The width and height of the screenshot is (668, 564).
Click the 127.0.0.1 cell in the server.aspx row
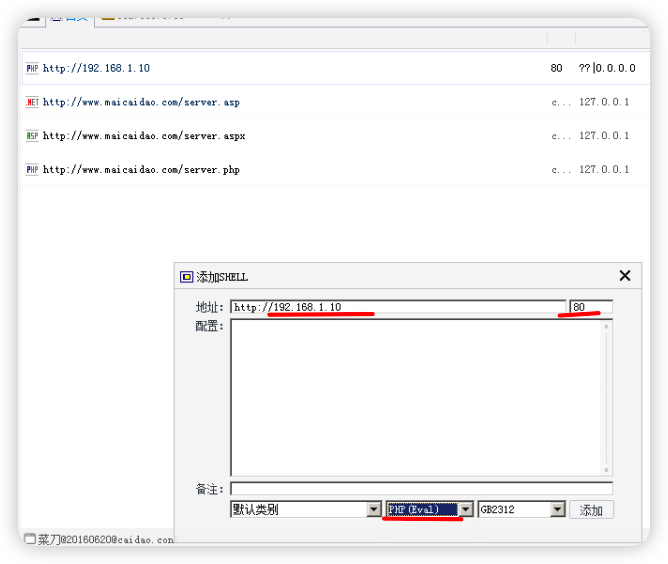coord(604,135)
